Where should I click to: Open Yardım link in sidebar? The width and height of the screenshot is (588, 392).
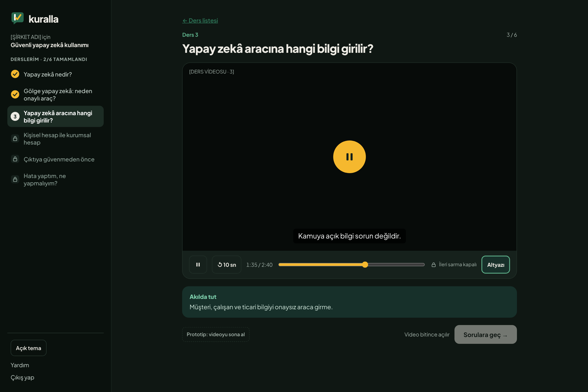click(20, 365)
